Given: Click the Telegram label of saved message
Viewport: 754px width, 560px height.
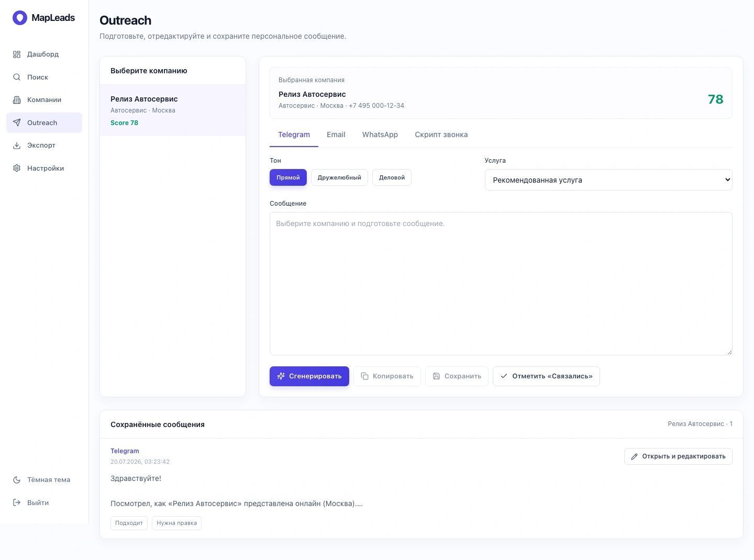Looking at the screenshot, I should pyautogui.click(x=125, y=451).
